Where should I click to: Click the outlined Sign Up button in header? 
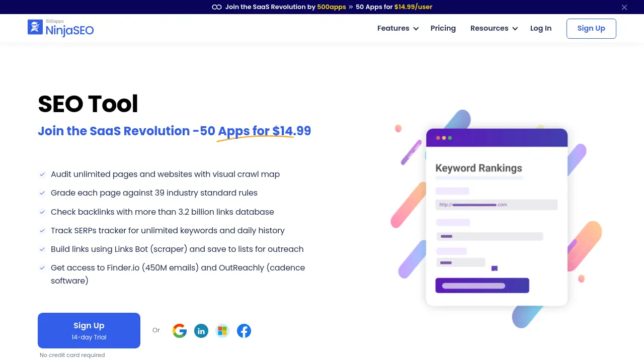click(591, 29)
